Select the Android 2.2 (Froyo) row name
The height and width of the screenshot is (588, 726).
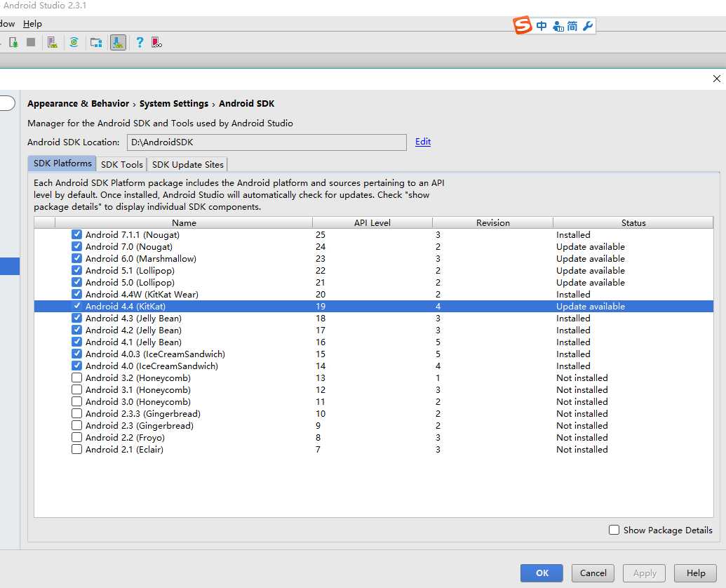click(125, 438)
